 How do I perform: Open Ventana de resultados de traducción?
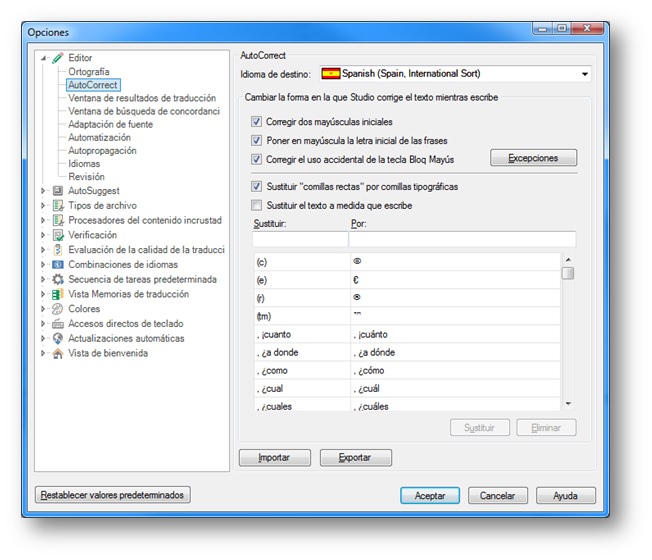(142, 98)
